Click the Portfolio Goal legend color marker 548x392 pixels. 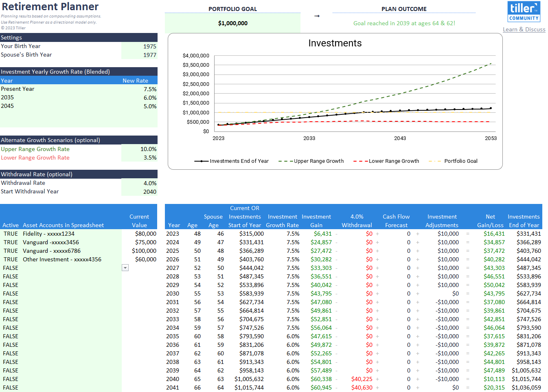434,161
